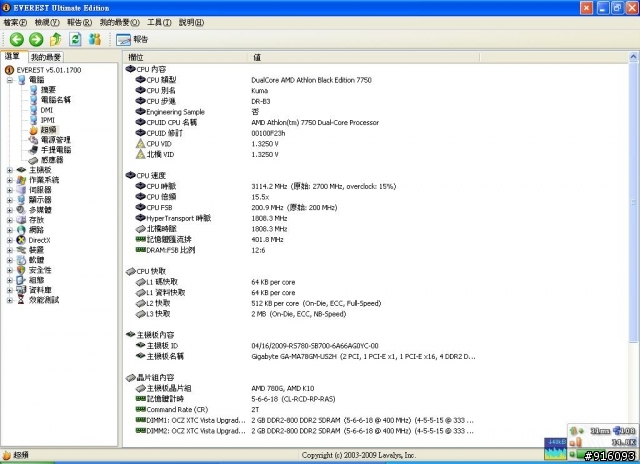Open the 檔案(F) menu
This screenshot has height=464, width=640.
pos(15,22)
